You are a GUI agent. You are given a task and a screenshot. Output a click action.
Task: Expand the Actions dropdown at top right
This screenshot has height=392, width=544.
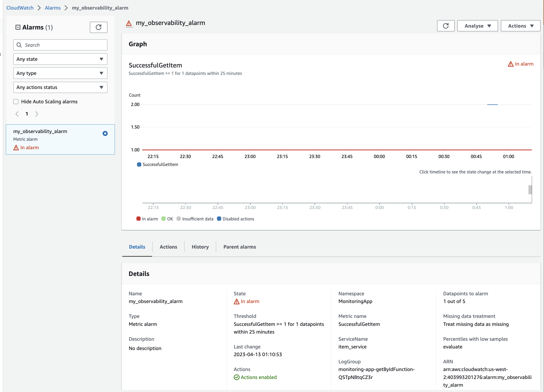point(521,26)
